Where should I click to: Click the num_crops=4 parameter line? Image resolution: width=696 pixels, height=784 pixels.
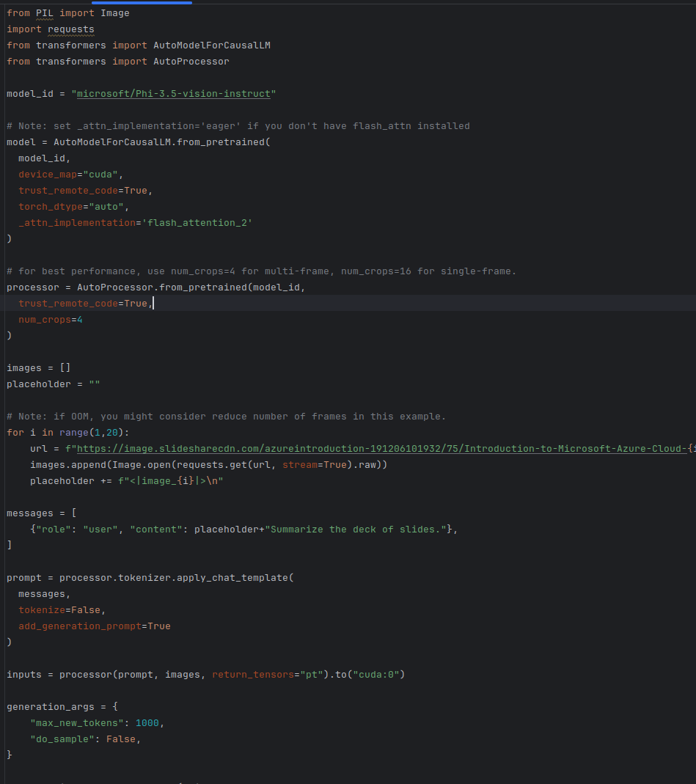point(51,320)
